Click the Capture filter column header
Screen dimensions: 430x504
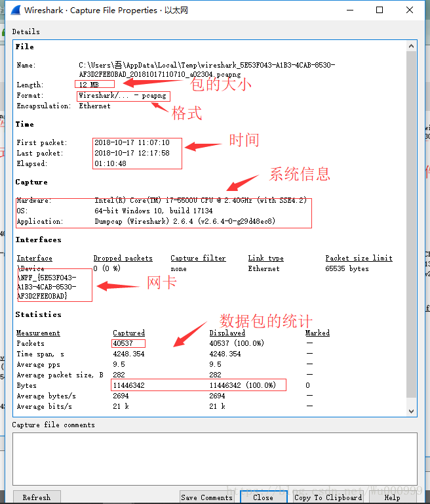pos(198,258)
